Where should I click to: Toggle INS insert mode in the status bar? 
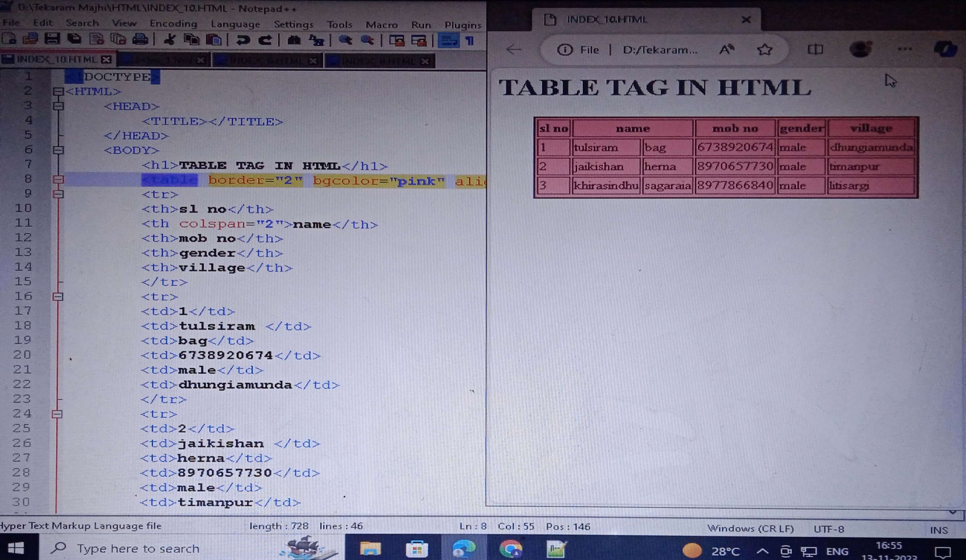939,530
